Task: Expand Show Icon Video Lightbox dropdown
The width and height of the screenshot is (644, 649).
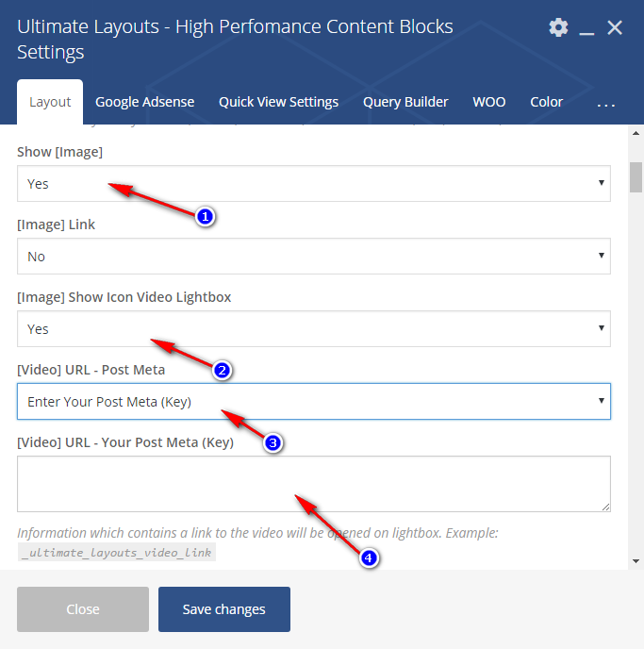Action: 313,329
